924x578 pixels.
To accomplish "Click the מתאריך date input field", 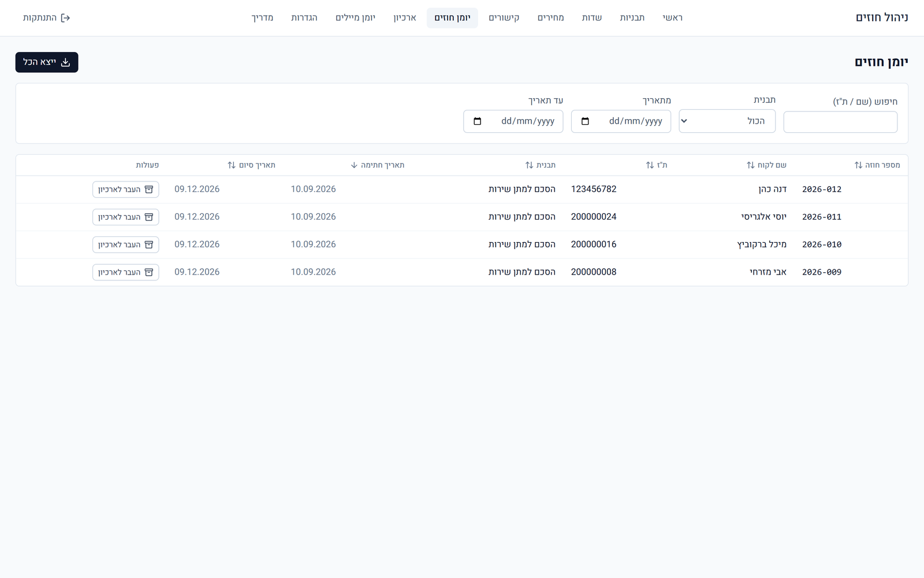I will point(621,121).
